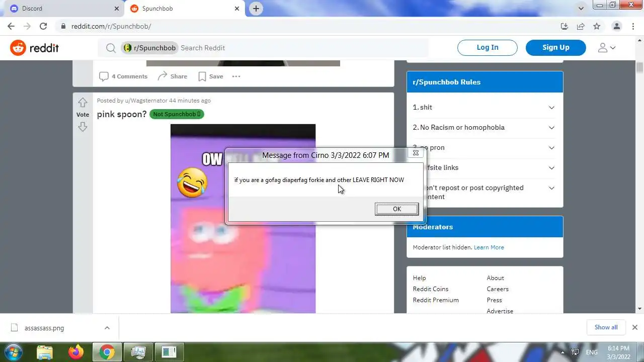Open the Reddit Coins link
The image size is (644, 362).
point(430,289)
